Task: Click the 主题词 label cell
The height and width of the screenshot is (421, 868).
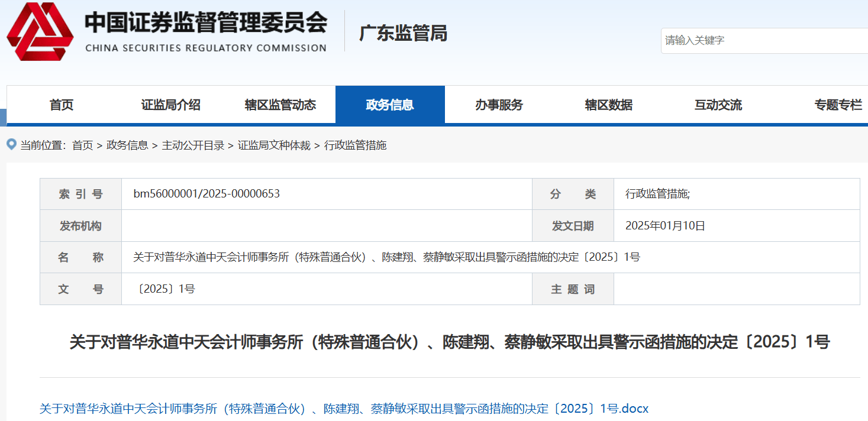Action: click(x=573, y=289)
